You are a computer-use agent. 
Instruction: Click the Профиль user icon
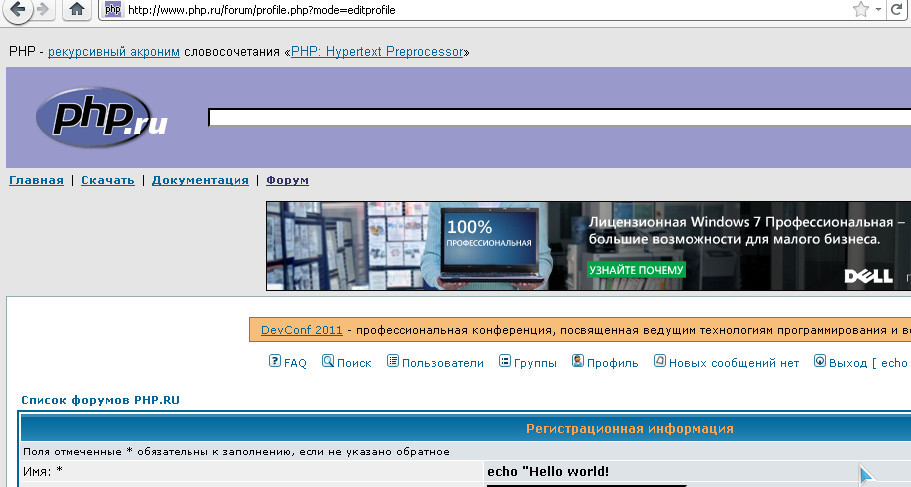(578, 361)
